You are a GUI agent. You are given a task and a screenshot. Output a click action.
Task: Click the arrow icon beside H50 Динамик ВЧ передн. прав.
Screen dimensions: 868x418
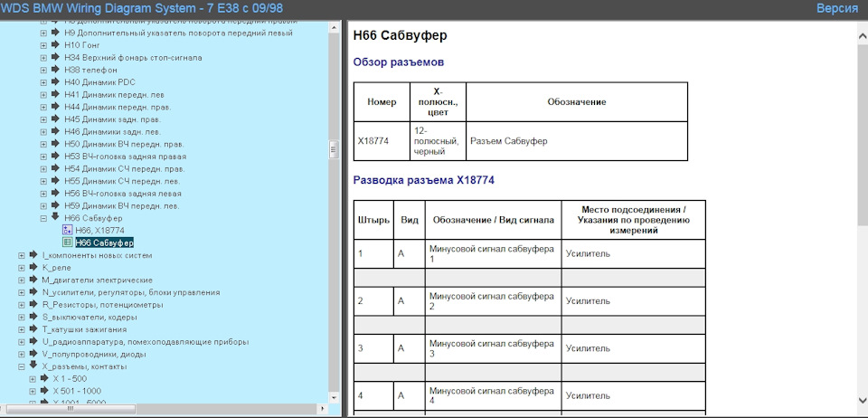pos(55,143)
